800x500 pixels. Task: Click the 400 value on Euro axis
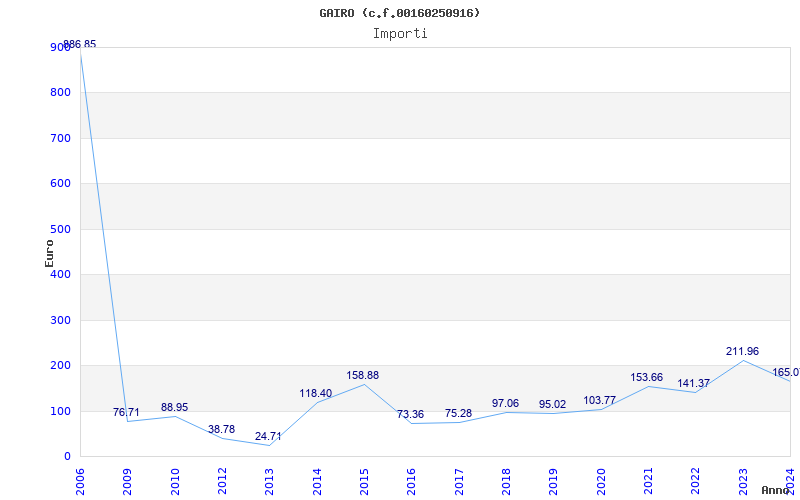pos(60,274)
